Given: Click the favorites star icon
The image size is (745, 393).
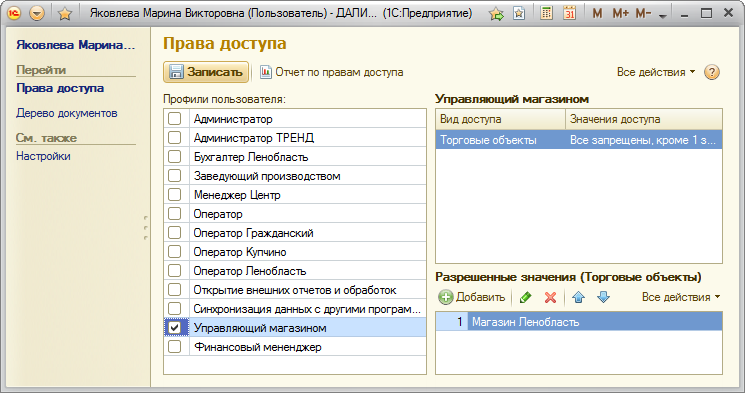Looking at the screenshot, I should [x=65, y=14].
